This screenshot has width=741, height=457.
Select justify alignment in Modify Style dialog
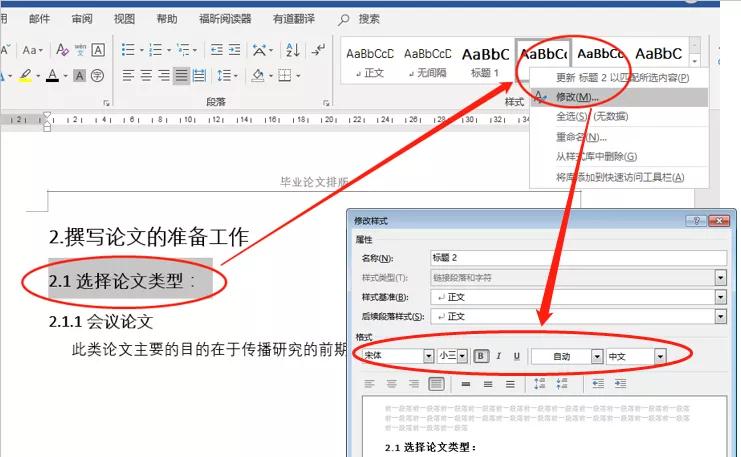(436, 384)
